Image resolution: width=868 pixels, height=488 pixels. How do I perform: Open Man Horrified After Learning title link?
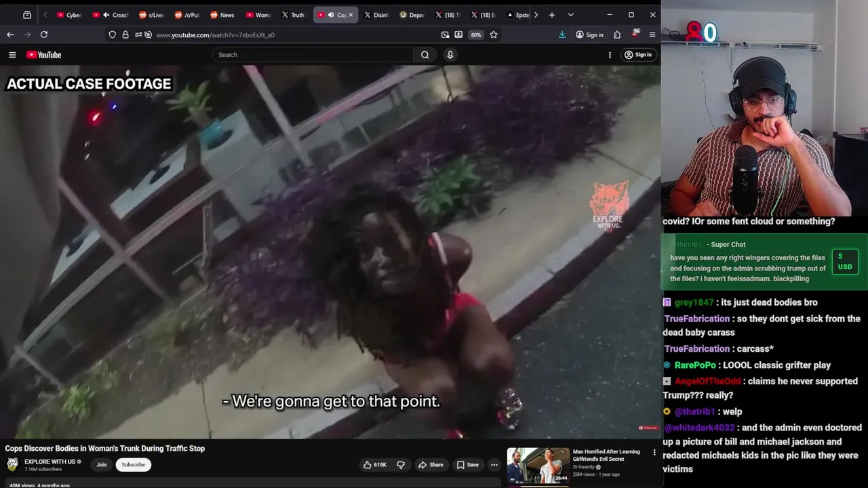tap(606, 455)
